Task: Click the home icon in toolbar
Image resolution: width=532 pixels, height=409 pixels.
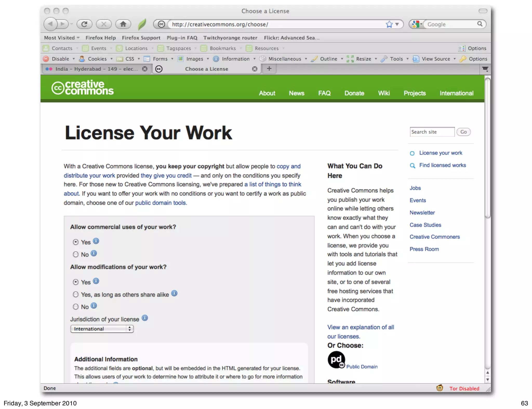Action: pos(123,24)
